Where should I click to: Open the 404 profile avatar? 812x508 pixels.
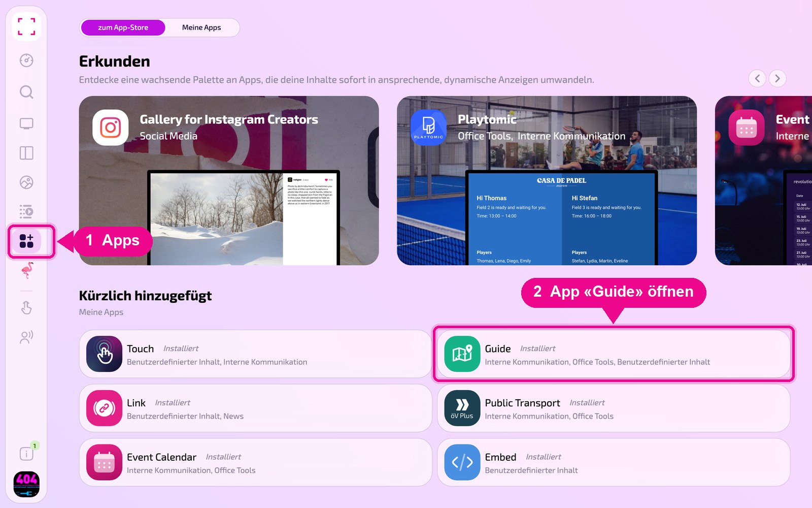[26, 484]
